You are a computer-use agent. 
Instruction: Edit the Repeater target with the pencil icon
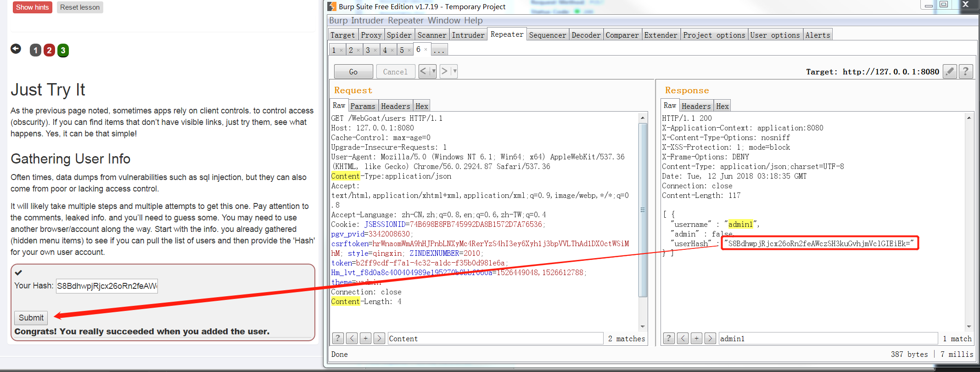(950, 71)
